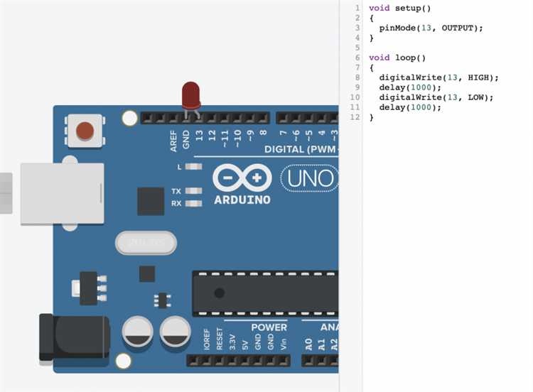Click the voltage regulator component
The image size is (533, 392).
(89, 288)
